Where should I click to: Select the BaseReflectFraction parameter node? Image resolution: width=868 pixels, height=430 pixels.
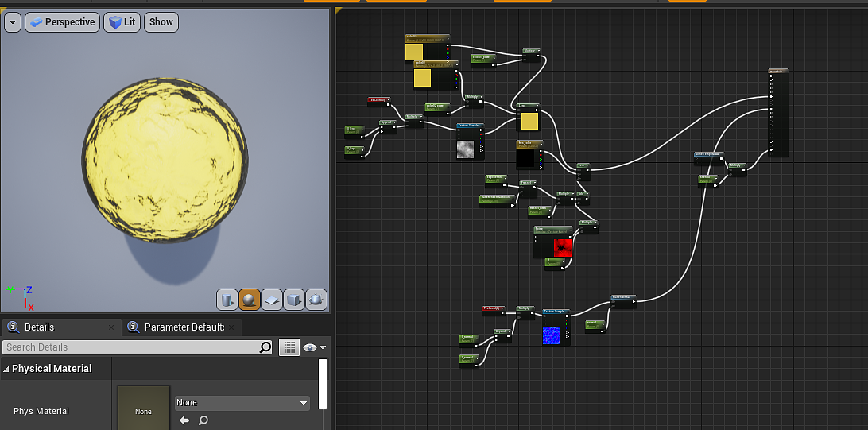(x=498, y=201)
